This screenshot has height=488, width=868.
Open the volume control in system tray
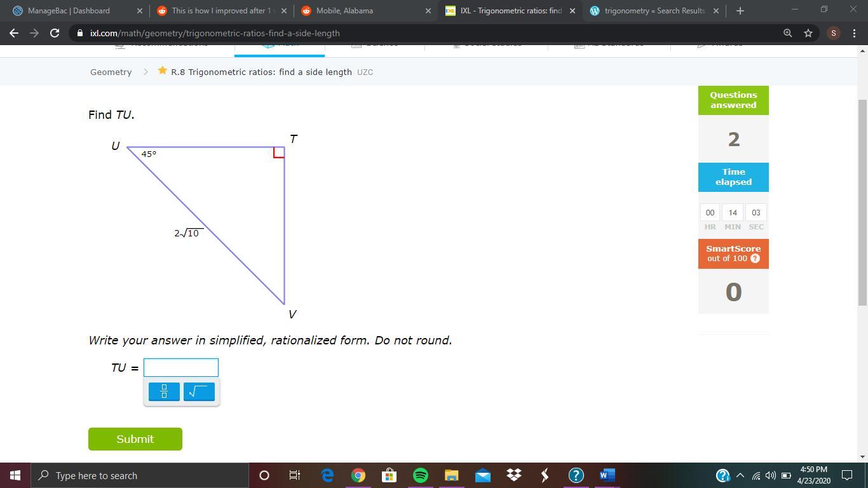click(x=771, y=475)
